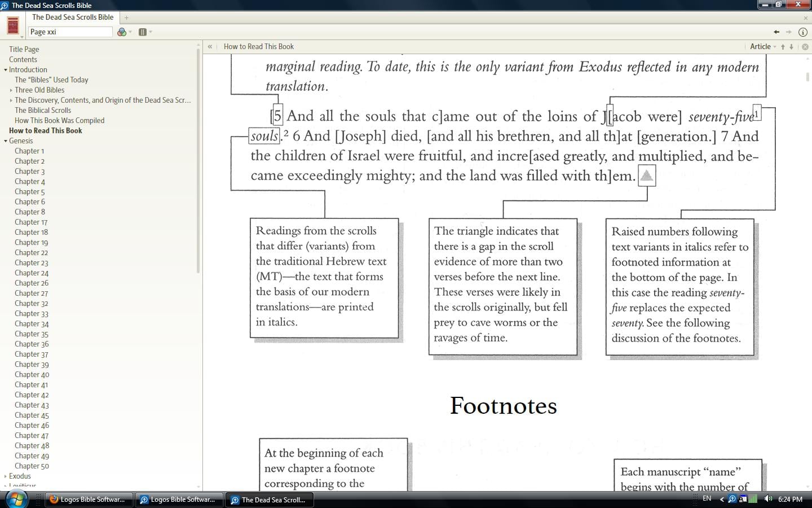Open the EN language indicator
The width and height of the screenshot is (812, 508).
pos(707,499)
